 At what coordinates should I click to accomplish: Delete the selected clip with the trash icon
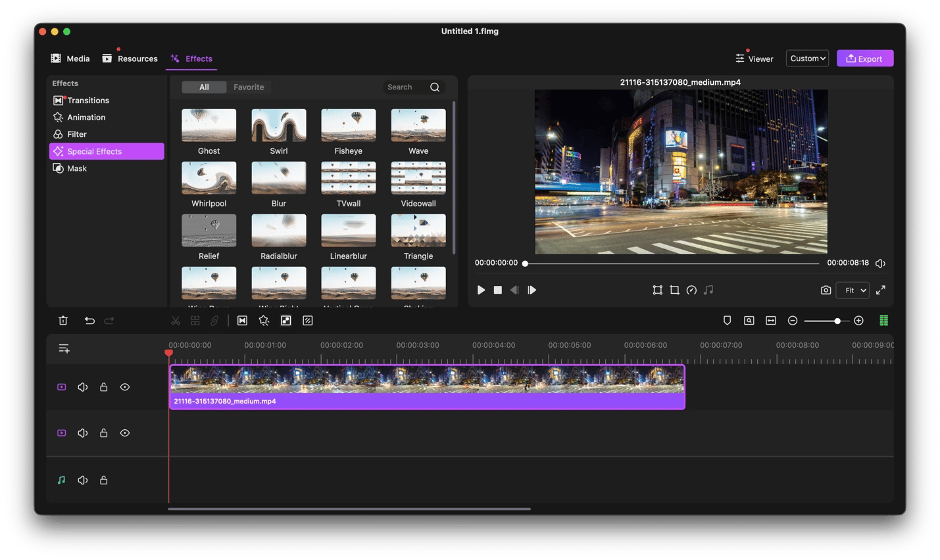tap(63, 321)
